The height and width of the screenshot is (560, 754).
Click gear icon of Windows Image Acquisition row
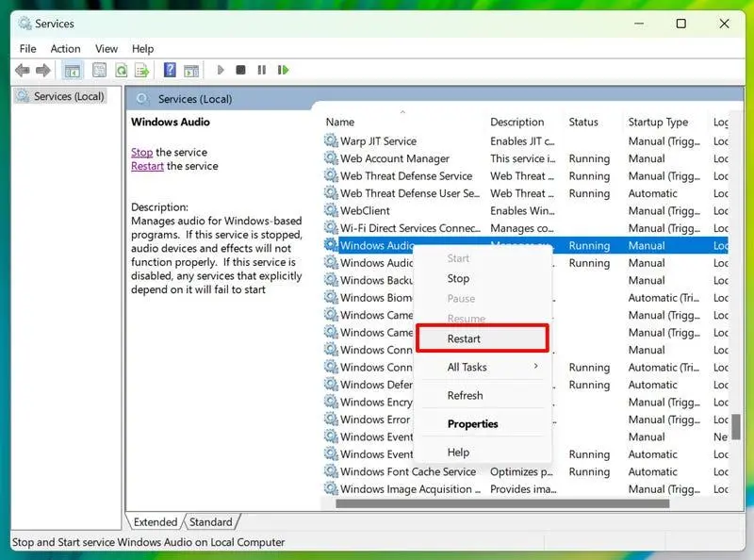tap(331, 488)
